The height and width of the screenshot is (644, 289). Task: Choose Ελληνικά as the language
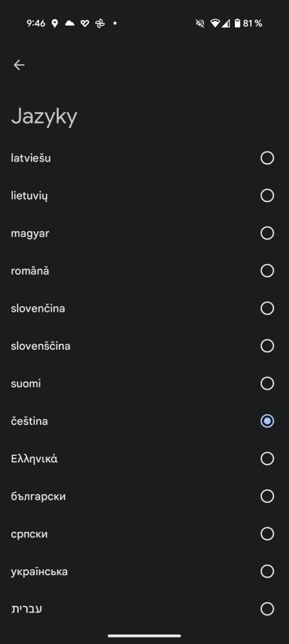(144, 459)
